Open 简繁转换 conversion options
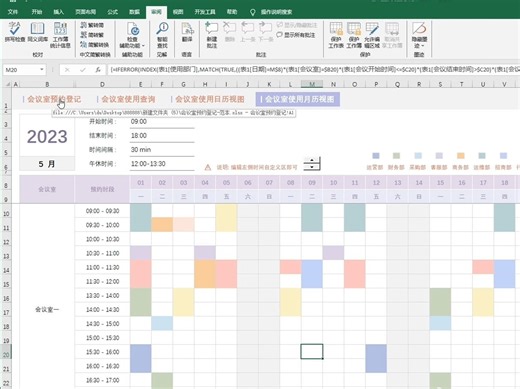The height and width of the screenshot is (389, 520). 95,45
